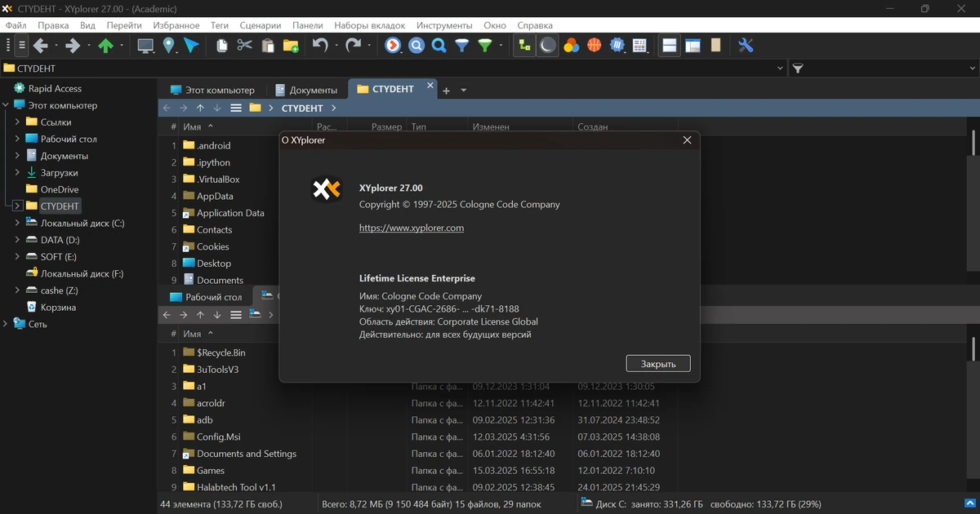Click the main toolbar Forward arrow

tap(73, 46)
